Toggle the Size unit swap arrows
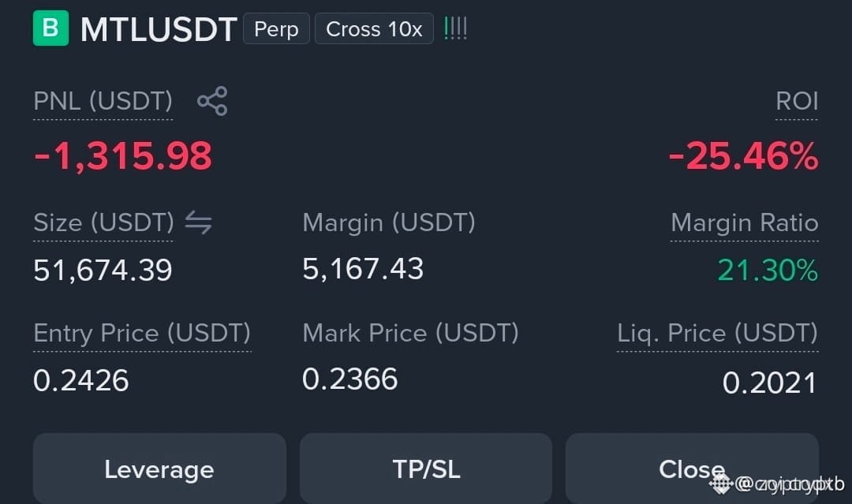Viewport: 852px width, 504px height. (x=198, y=222)
